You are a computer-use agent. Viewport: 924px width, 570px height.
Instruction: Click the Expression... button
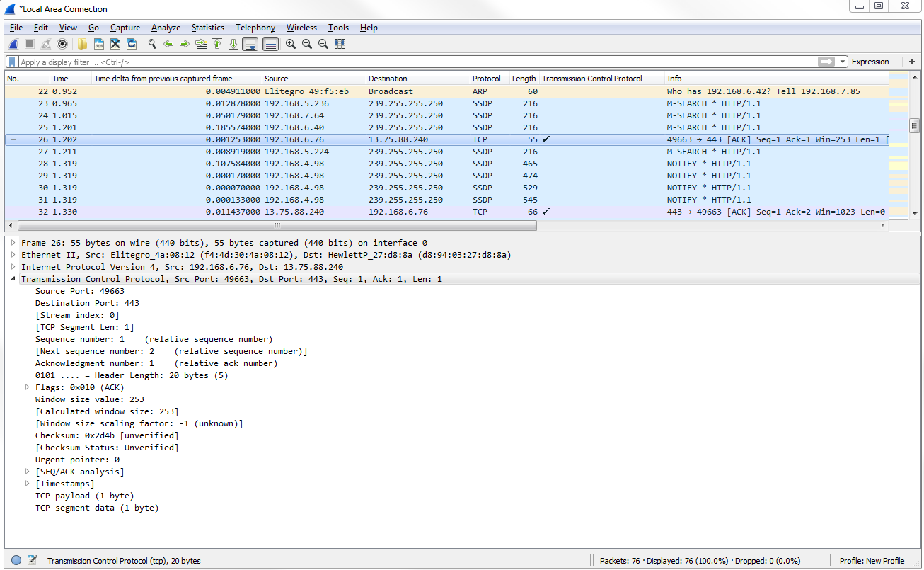(873, 62)
